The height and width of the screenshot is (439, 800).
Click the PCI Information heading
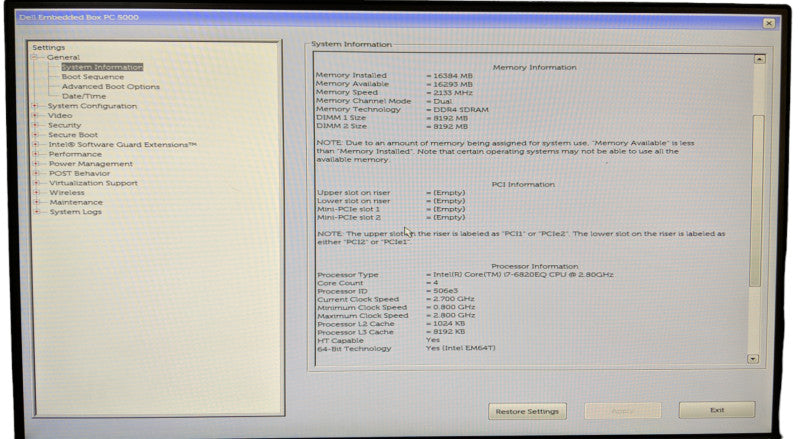click(523, 184)
